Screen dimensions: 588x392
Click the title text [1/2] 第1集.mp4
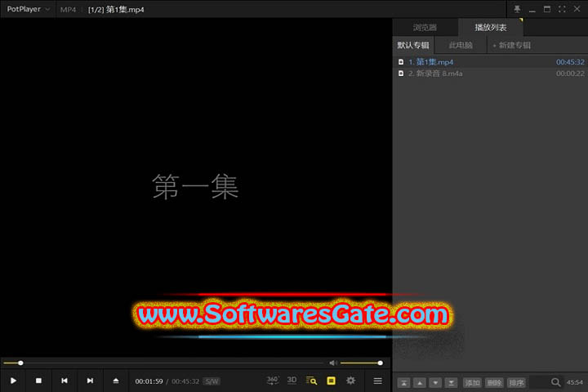pos(116,9)
